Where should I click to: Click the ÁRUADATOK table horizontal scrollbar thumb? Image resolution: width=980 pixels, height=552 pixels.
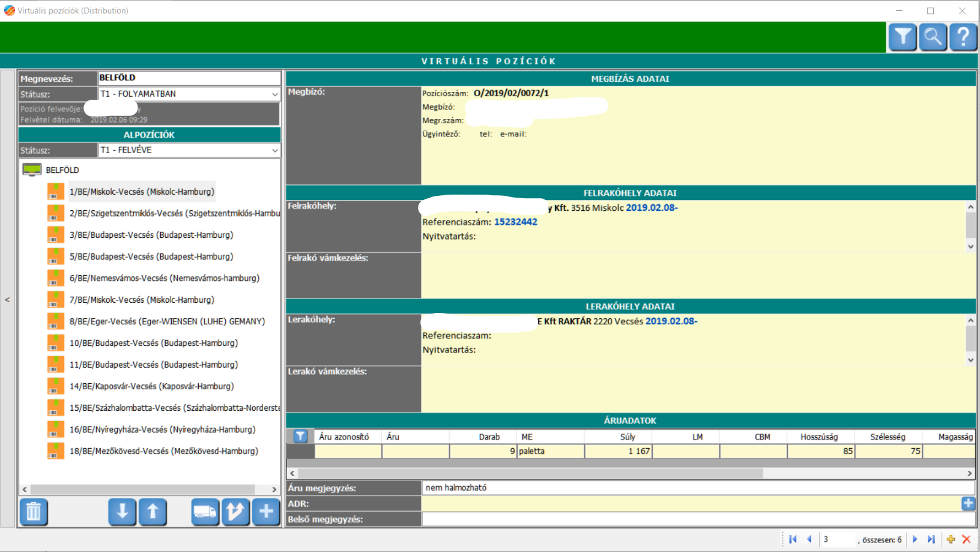click(x=531, y=473)
